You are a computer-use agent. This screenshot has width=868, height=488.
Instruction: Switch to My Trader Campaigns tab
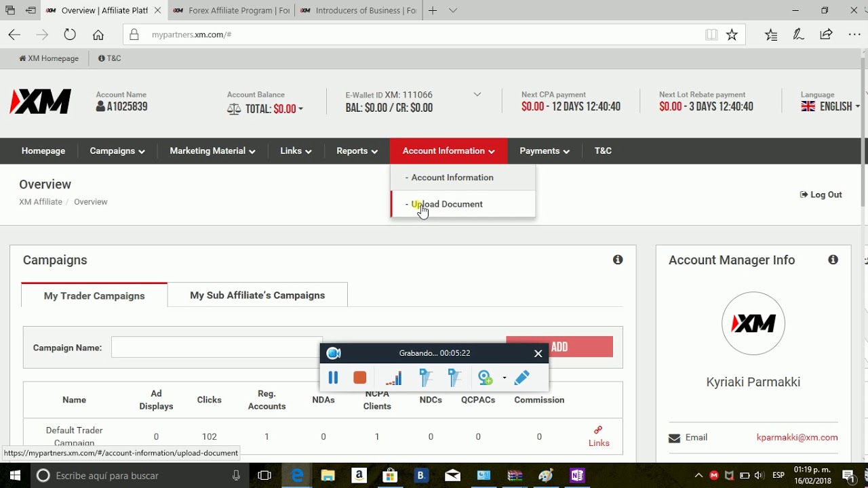coord(94,296)
